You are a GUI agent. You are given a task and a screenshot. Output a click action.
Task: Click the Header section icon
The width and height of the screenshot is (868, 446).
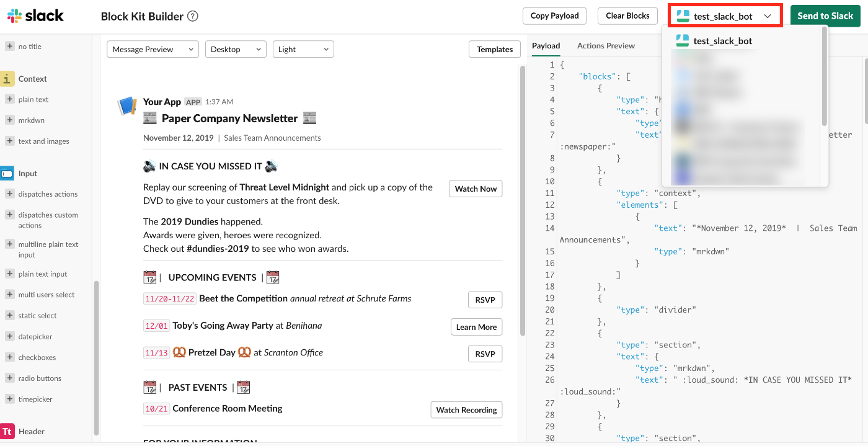click(7, 431)
